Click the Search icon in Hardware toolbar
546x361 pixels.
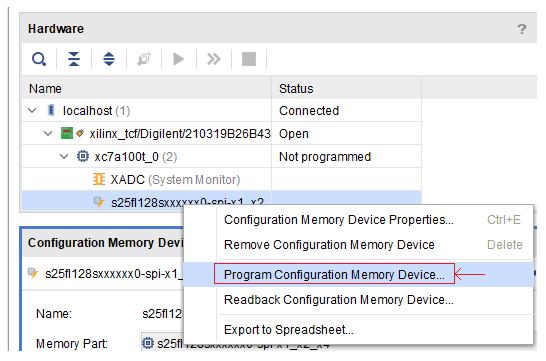tap(39, 59)
